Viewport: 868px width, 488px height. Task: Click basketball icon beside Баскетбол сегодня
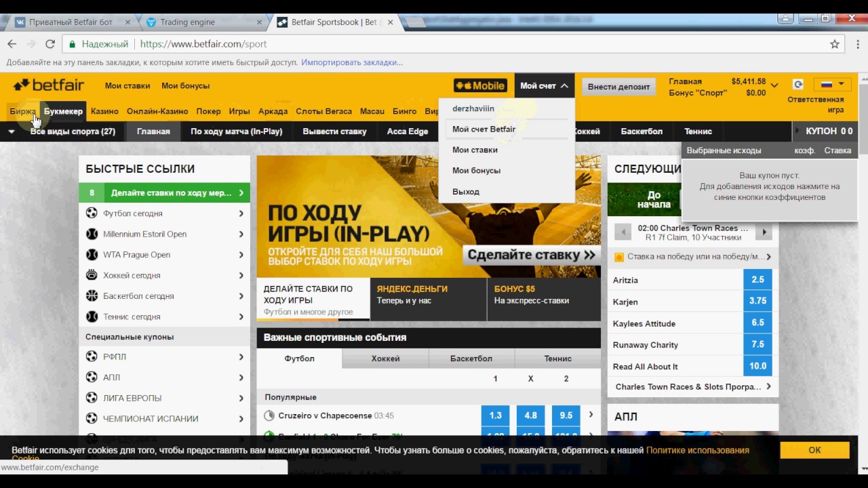pyautogui.click(x=92, y=296)
